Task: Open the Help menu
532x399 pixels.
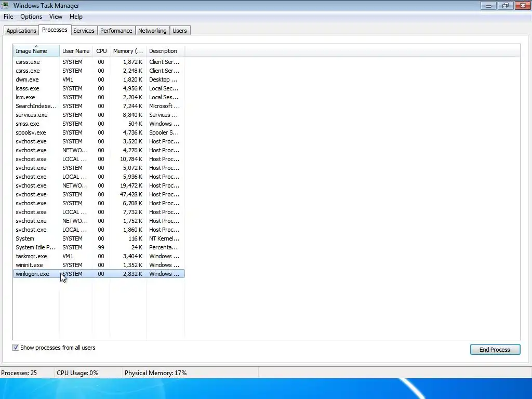Action: click(76, 17)
